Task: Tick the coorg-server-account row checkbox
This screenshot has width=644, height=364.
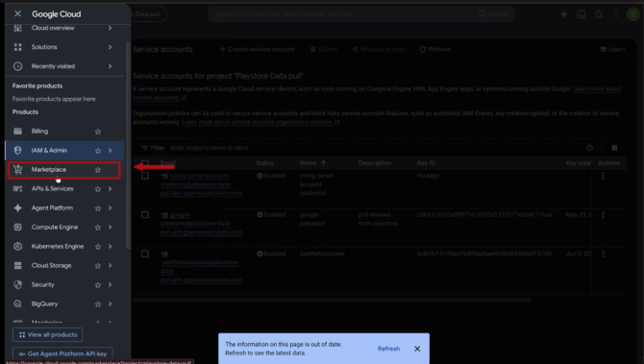Action: [145, 176]
